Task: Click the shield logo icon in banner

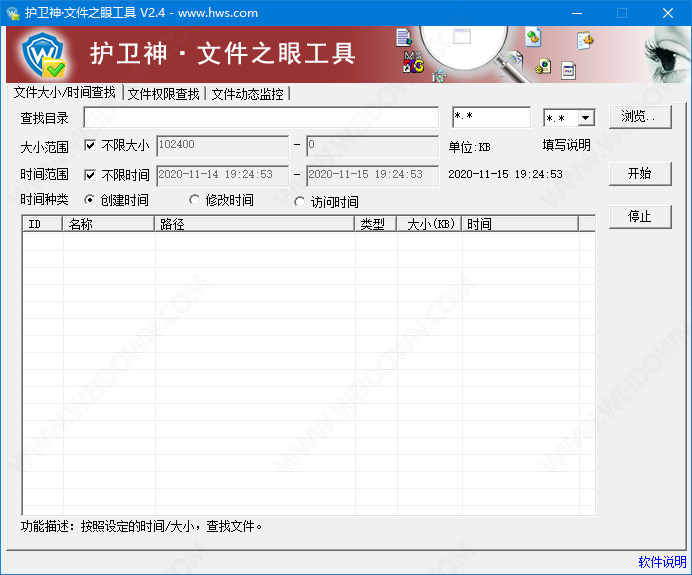Action: tap(44, 54)
